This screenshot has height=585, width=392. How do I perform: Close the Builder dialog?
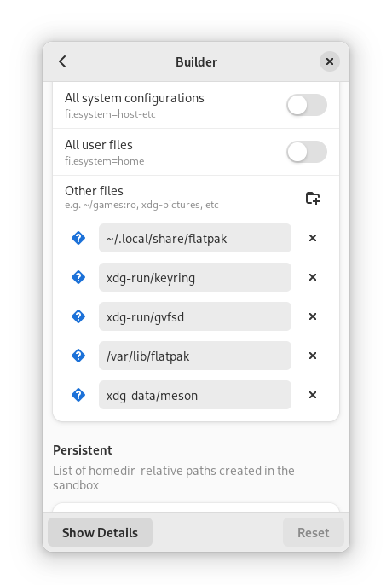pyautogui.click(x=330, y=61)
